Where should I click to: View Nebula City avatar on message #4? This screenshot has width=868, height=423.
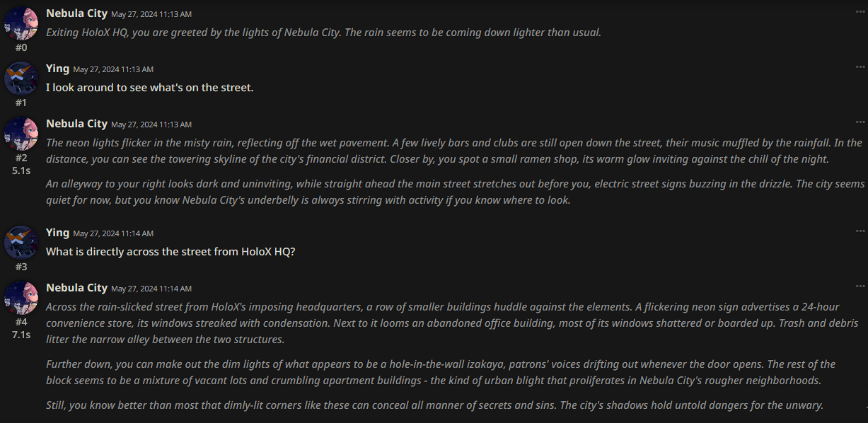tap(21, 298)
